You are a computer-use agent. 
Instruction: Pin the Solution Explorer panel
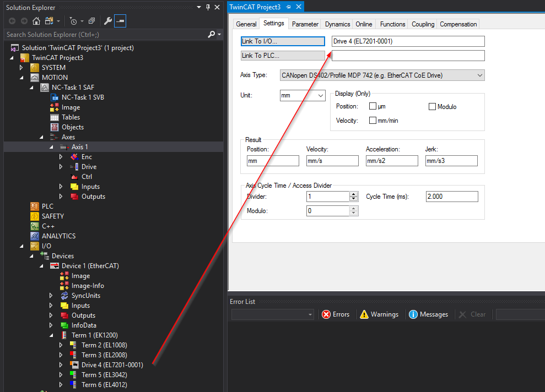pyautogui.click(x=208, y=7)
